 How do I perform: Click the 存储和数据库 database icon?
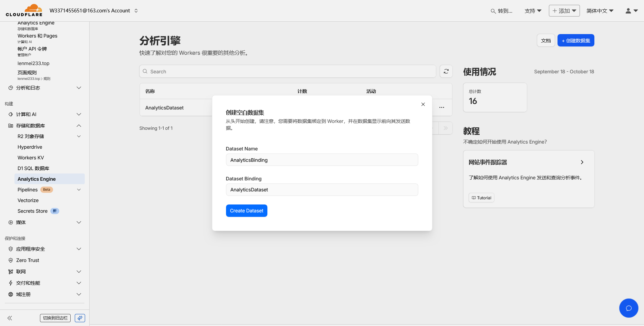click(x=10, y=125)
